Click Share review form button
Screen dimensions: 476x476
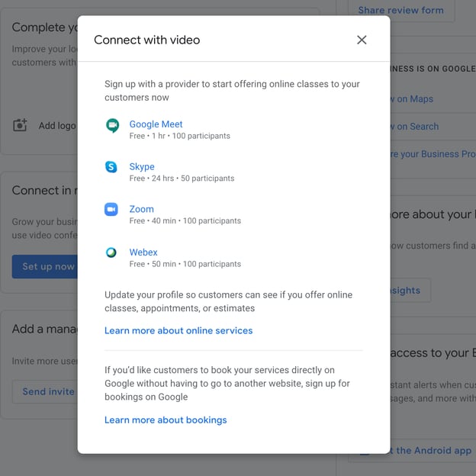coord(401,11)
